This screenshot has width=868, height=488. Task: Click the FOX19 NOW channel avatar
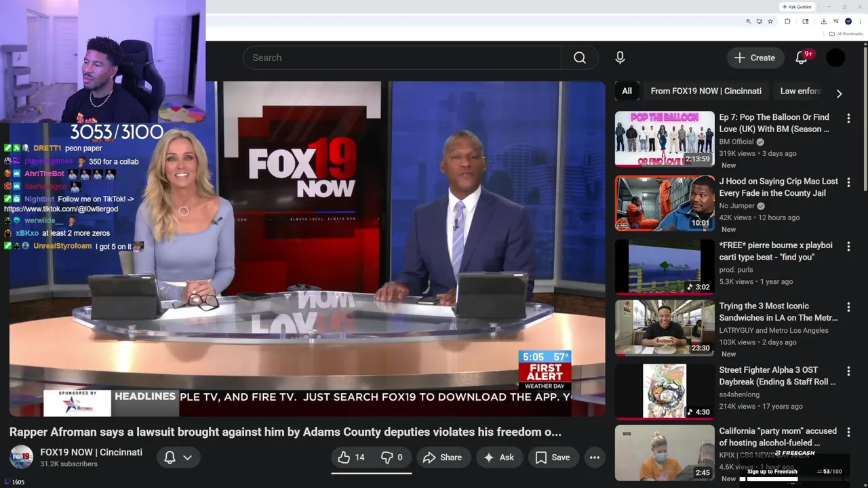coord(21,457)
